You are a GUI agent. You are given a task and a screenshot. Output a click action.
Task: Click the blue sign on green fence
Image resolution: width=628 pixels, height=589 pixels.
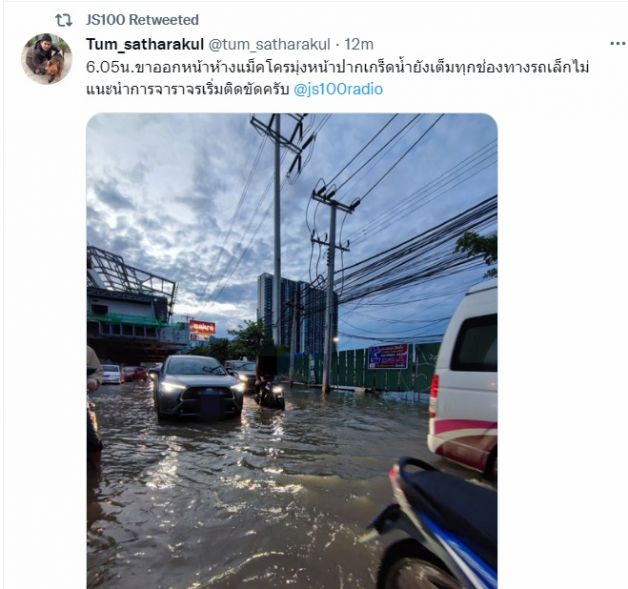(388, 356)
